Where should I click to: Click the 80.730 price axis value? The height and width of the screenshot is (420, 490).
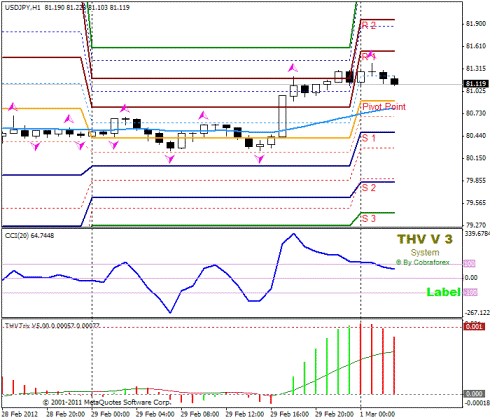click(476, 113)
